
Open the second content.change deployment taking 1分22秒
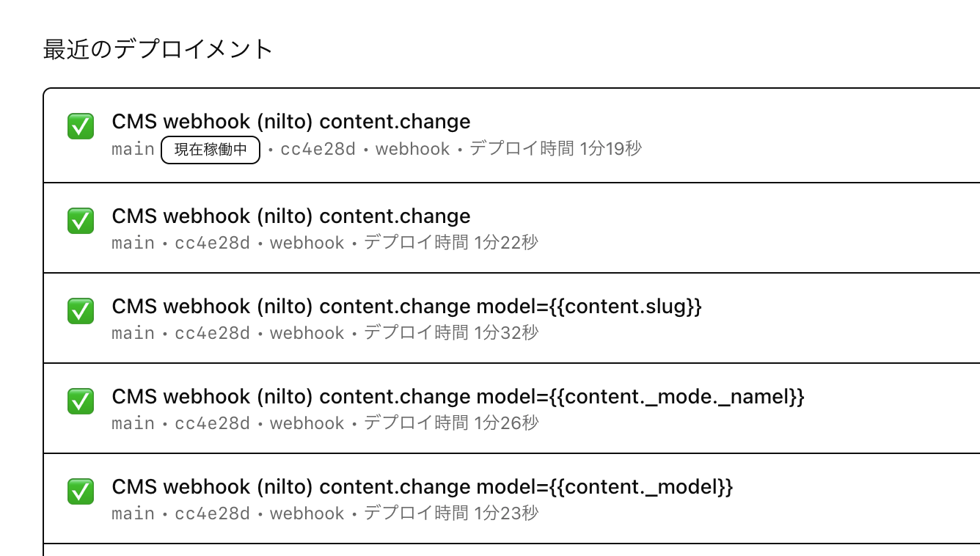click(290, 216)
